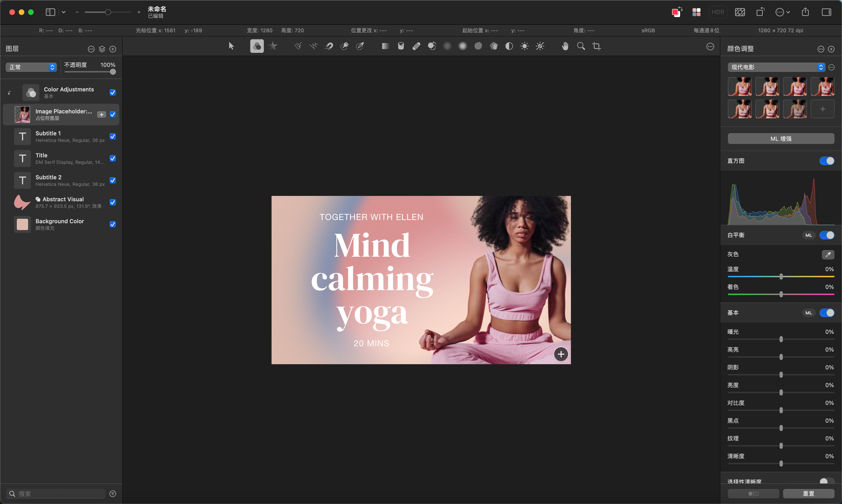Click the rotate canvas icon in title bar
842x504 pixels.
(x=760, y=12)
